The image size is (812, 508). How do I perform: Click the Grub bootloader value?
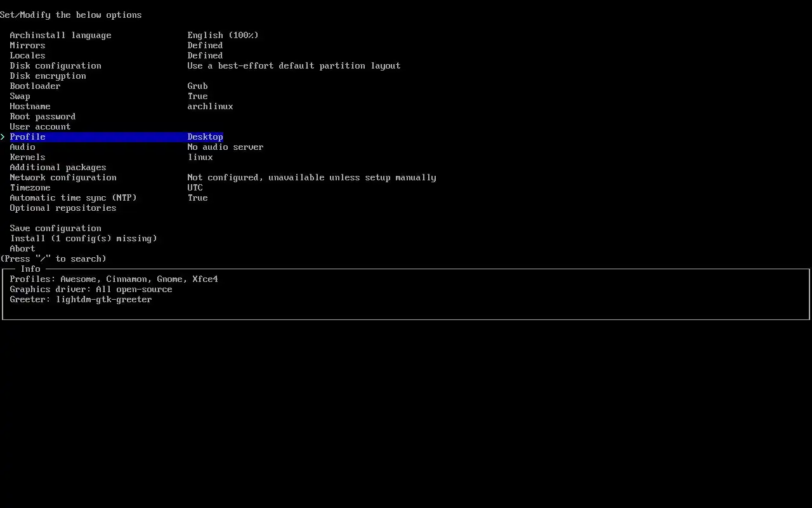click(197, 86)
